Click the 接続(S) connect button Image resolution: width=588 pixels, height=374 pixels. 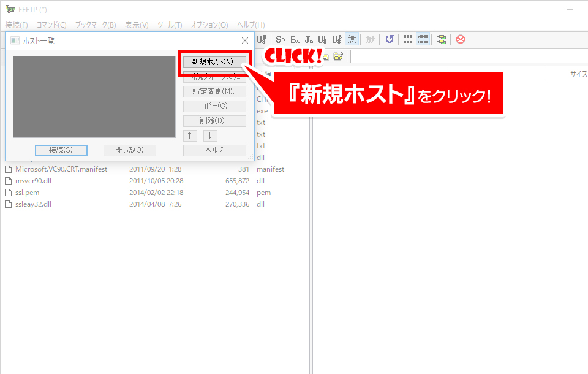(x=61, y=150)
